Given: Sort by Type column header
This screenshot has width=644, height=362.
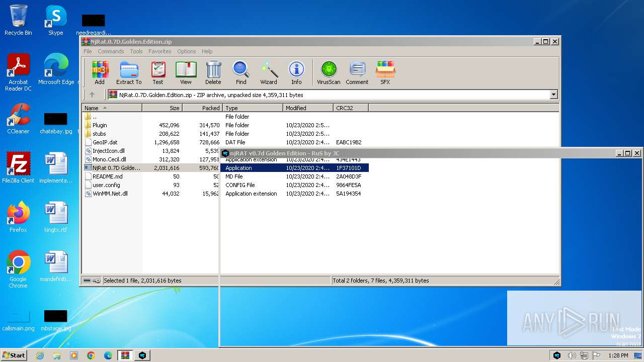Looking at the screenshot, I should [x=253, y=108].
